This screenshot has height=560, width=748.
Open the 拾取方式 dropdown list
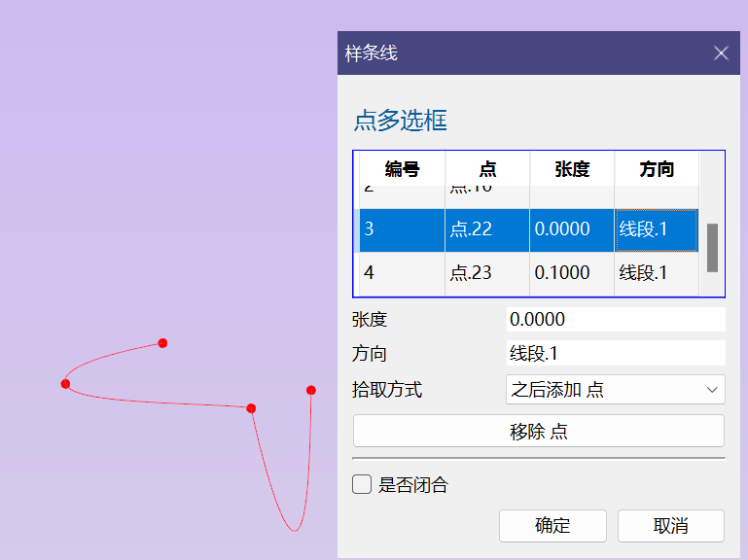[616, 390]
